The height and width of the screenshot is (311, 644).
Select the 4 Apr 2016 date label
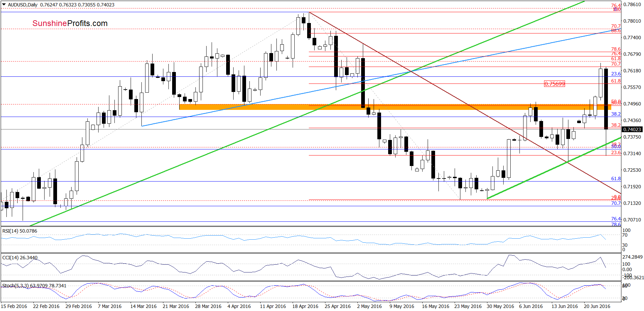(239, 306)
